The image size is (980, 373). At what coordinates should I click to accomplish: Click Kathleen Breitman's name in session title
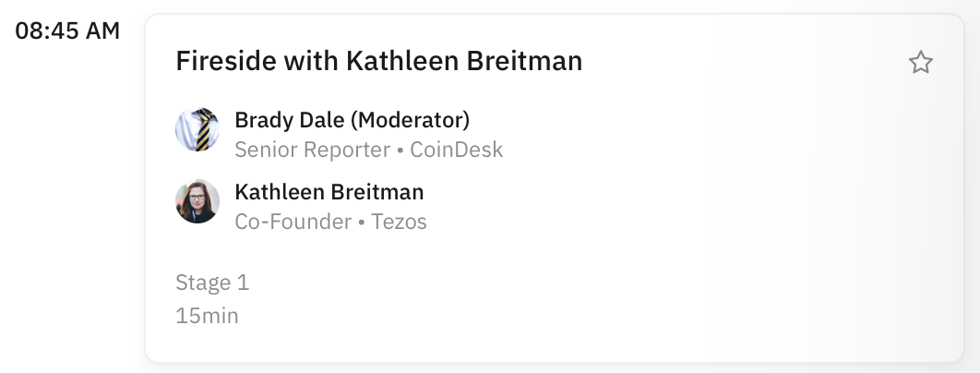pos(463,62)
